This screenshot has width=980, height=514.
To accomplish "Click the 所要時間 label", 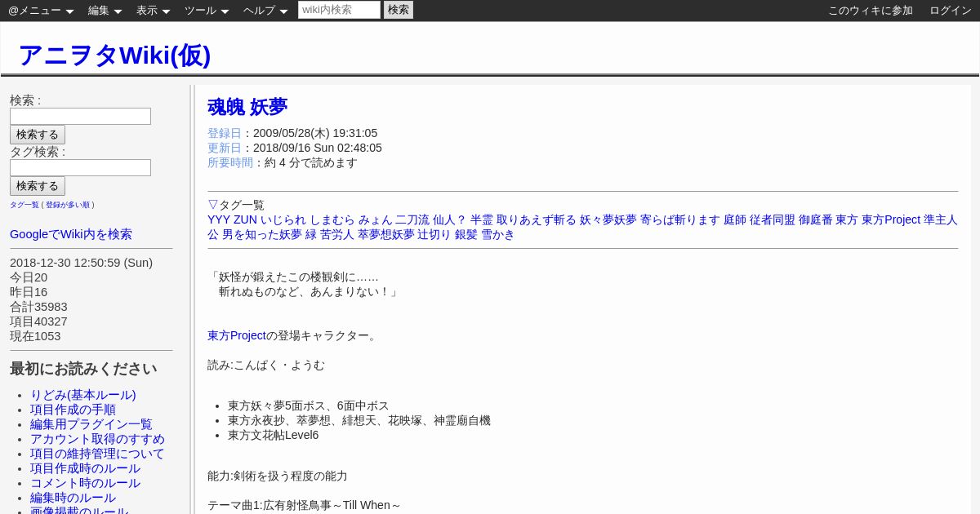I will click(x=230, y=162).
